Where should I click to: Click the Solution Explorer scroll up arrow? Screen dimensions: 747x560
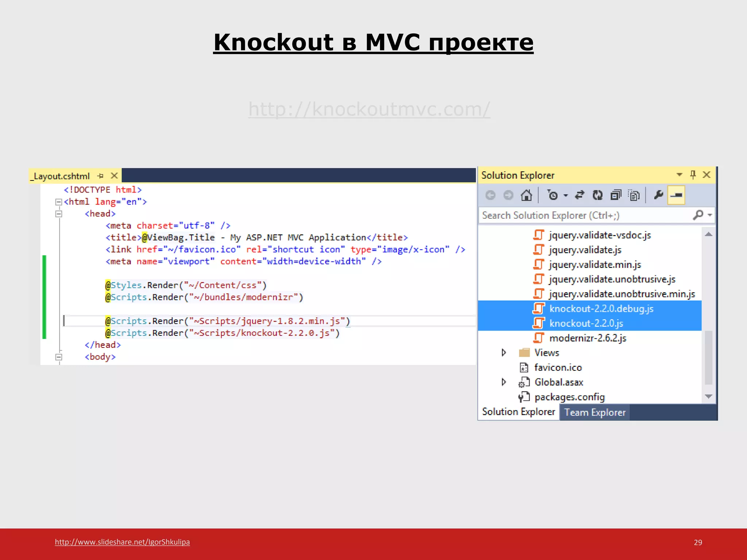pos(708,234)
